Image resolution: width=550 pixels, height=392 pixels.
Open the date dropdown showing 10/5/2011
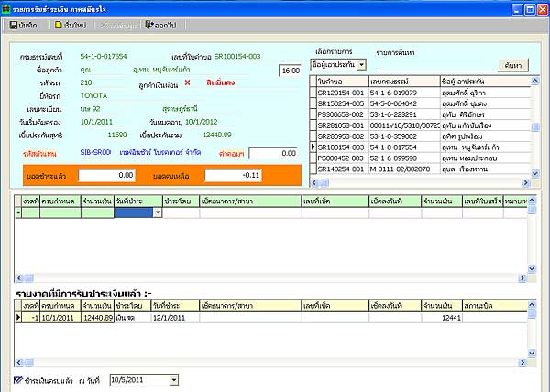tap(173, 379)
